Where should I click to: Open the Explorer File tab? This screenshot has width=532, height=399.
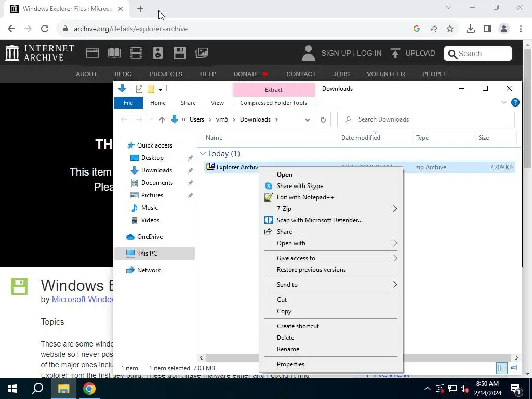coord(128,103)
